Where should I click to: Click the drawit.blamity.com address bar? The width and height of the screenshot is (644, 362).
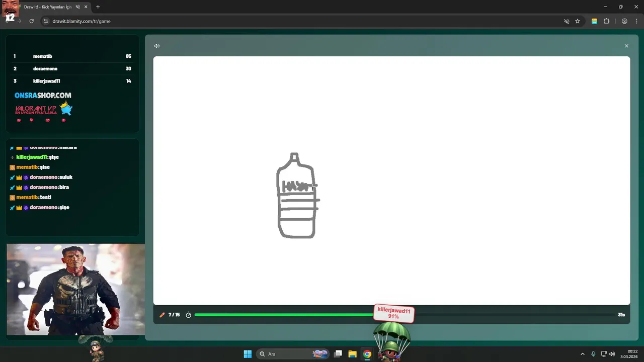click(302, 21)
